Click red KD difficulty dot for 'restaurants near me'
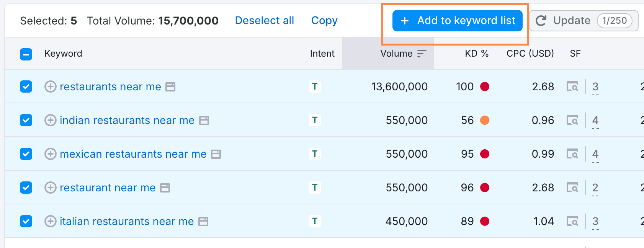 [x=485, y=87]
